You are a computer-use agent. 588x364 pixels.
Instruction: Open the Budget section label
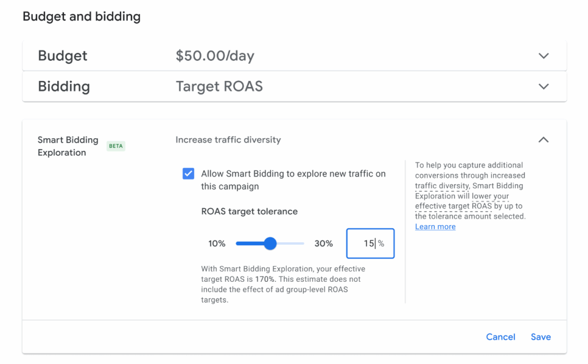click(63, 56)
